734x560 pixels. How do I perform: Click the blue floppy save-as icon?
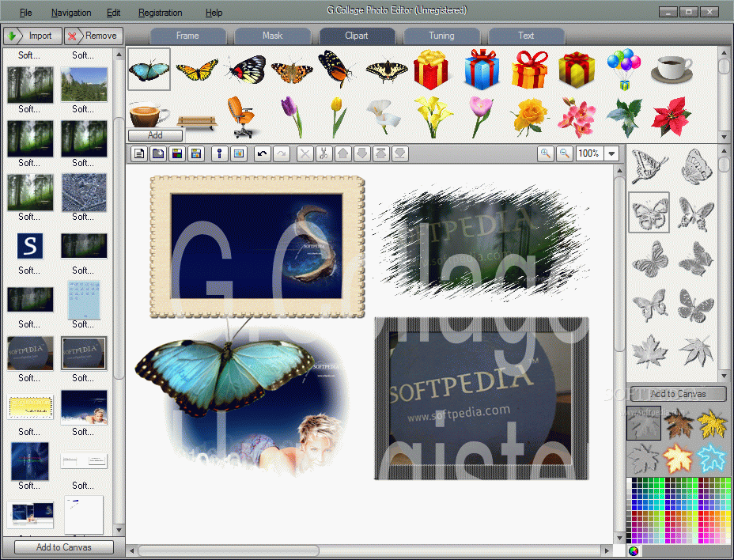tap(196, 153)
